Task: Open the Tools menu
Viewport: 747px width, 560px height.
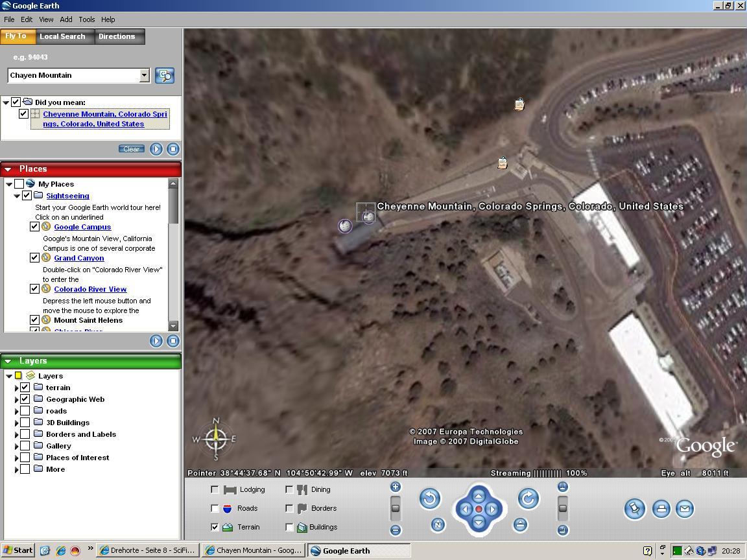Action: 86,19
